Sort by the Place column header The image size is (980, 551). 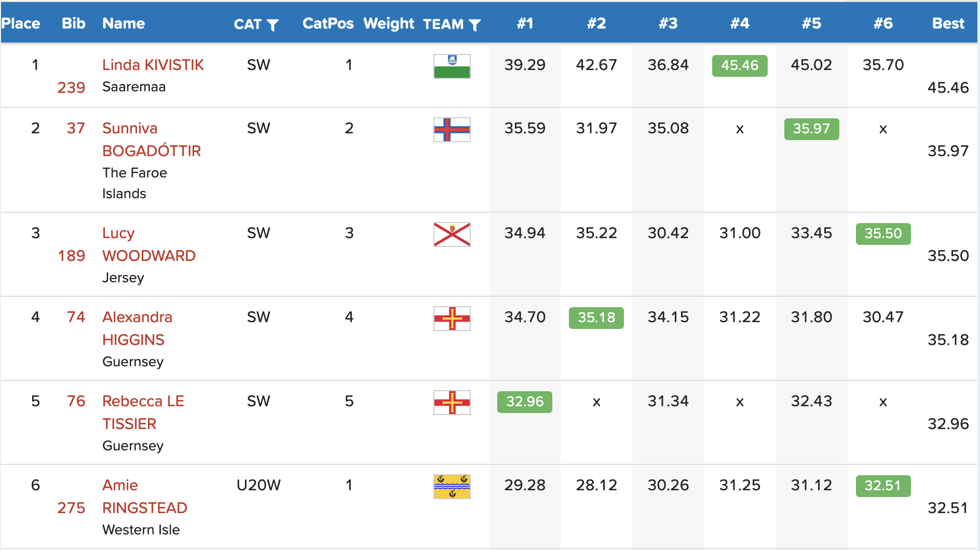(21, 23)
